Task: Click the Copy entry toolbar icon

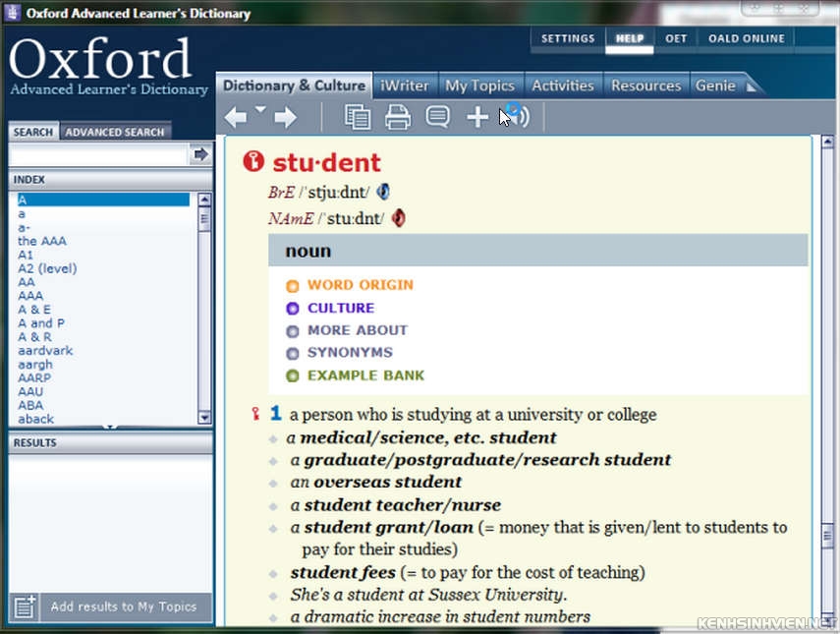Action: pyautogui.click(x=357, y=116)
